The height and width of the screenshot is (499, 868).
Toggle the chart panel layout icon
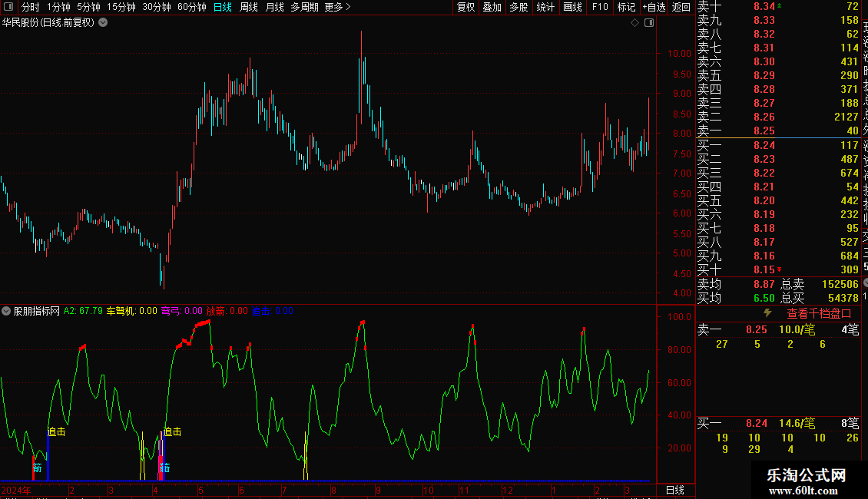point(649,23)
